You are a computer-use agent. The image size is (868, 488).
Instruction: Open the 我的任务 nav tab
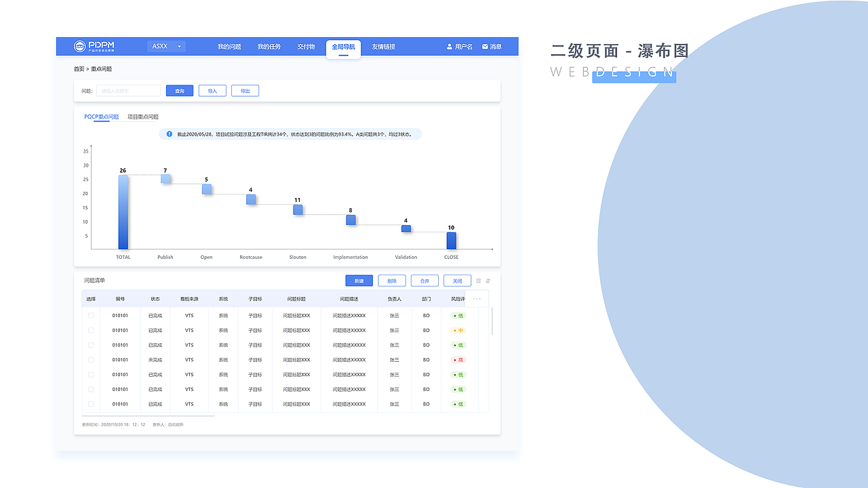pyautogui.click(x=269, y=47)
